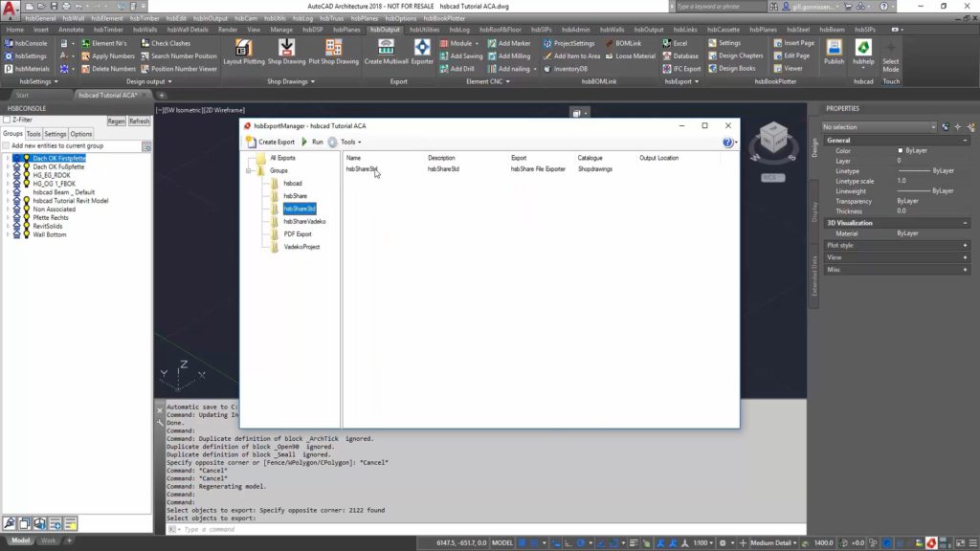This screenshot has width=980, height=551.
Task: Select All Exports in the tree
Action: pyautogui.click(x=282, y=158)
